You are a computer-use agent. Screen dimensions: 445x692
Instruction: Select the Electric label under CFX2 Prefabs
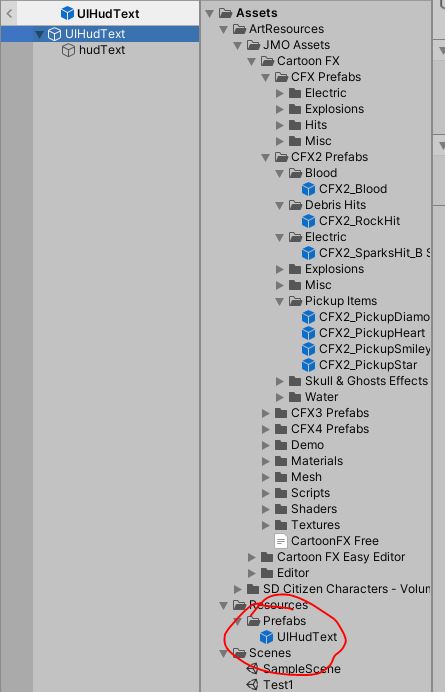pyautogui.click(x=326, y=237)
